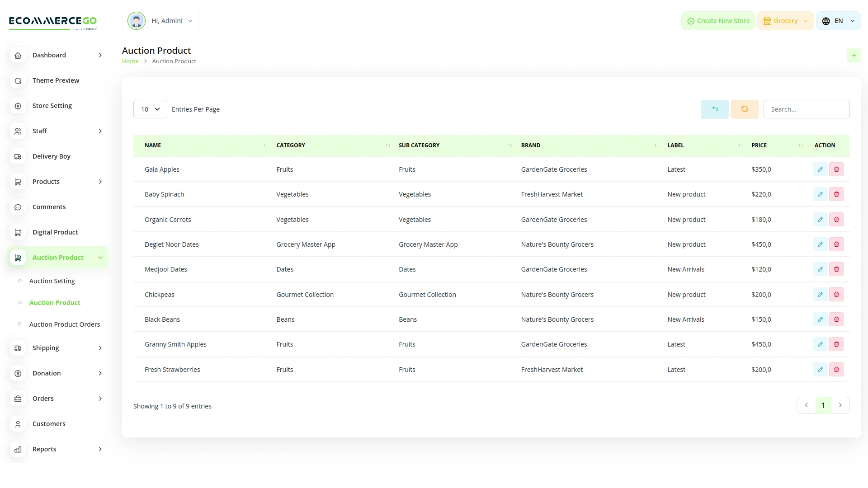The width and height of the screenshot is (868, 488).
Task: Open the Entries Per Page dropdown
Action: point(150,109)
